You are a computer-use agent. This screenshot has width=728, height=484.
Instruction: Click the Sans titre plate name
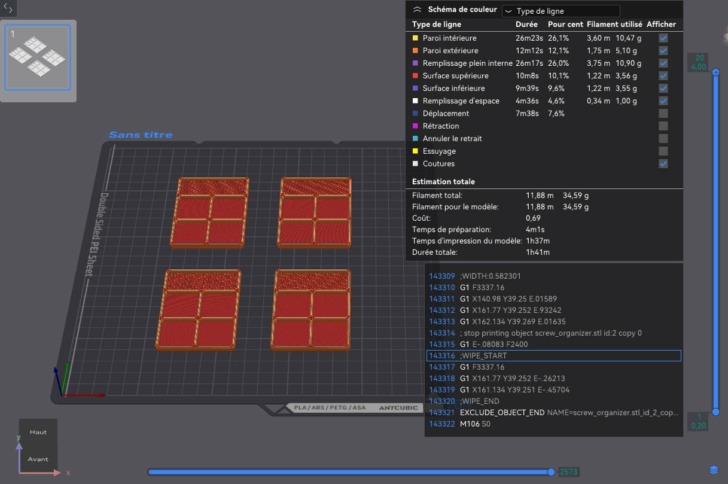(x=141, y=135)
